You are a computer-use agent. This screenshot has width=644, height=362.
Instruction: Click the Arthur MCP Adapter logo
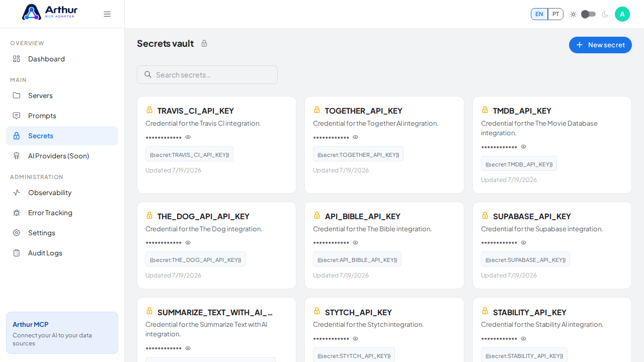point(49,12)
